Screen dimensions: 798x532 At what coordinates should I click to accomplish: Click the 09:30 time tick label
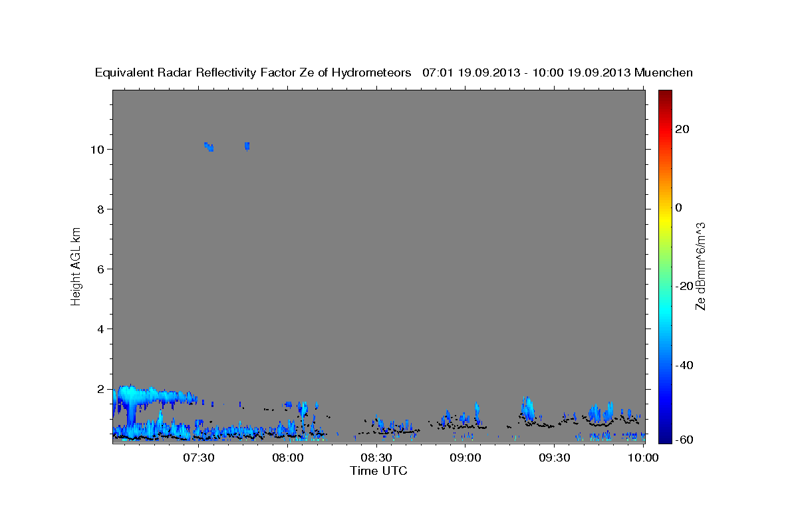(x=555, y=458)
